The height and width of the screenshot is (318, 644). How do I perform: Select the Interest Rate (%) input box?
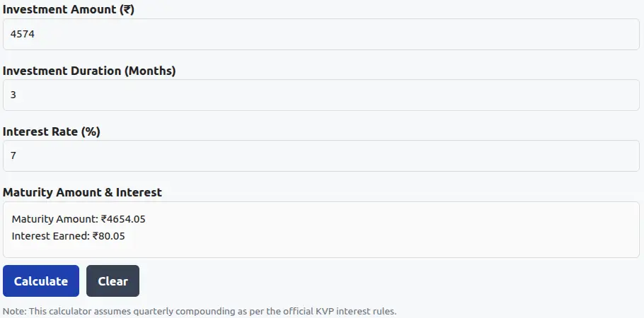[x=321, y=155]
